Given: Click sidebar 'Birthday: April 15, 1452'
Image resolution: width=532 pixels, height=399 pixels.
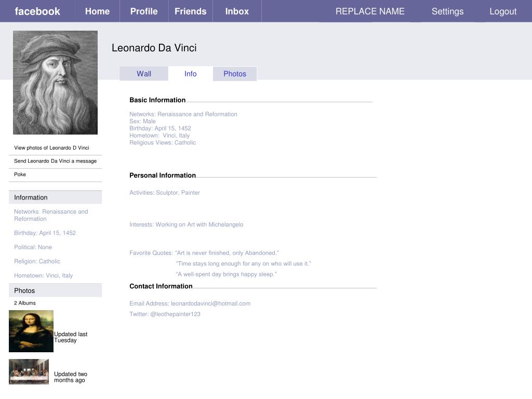Looking at the screenshot, I should pyautogui.click(x=45, y=233).
